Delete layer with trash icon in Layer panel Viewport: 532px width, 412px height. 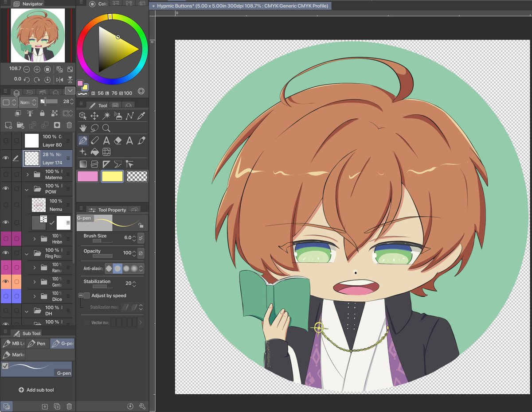tap(69, 125)
